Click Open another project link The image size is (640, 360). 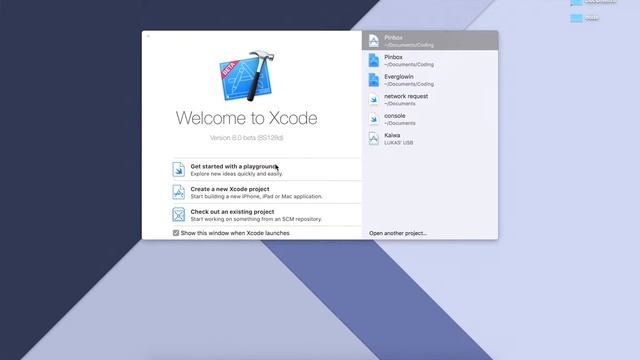[x=398, y=233]
